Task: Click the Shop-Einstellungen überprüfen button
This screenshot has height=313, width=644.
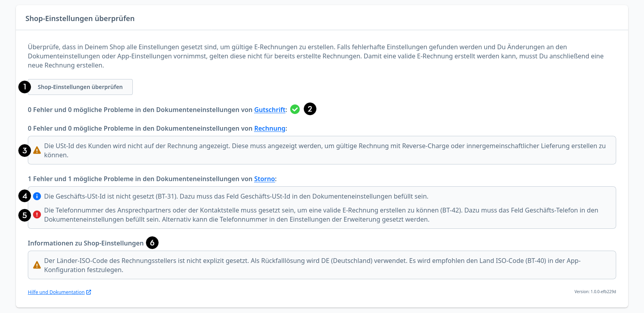Action: pyautogui.click(x=80, y=87)
